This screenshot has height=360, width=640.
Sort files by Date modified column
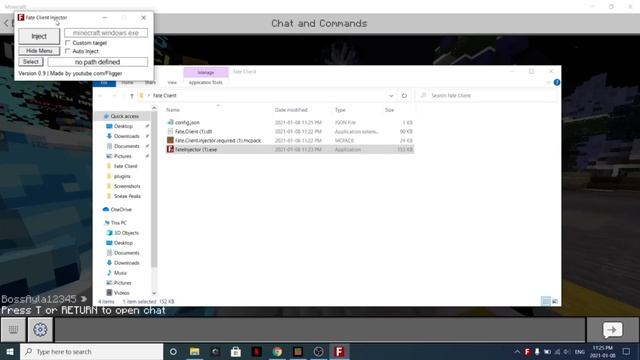click(x=291, y=110)
